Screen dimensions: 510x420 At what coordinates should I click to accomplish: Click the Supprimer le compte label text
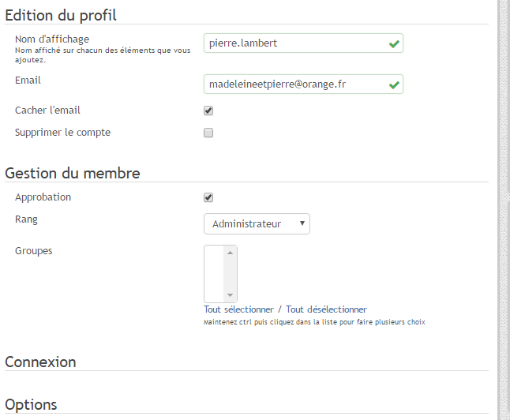click(62, 133)
